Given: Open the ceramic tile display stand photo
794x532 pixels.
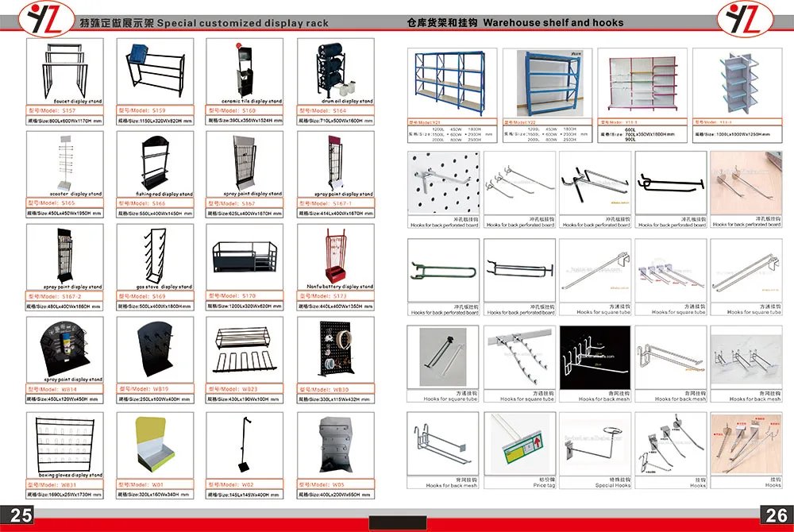Looking at the screenshot, I should tap(245, 70).
